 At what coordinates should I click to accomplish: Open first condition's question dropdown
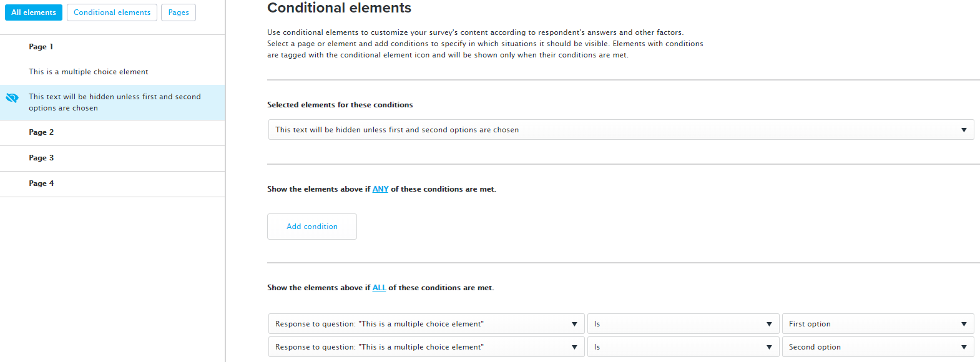(x=426, y=324)
